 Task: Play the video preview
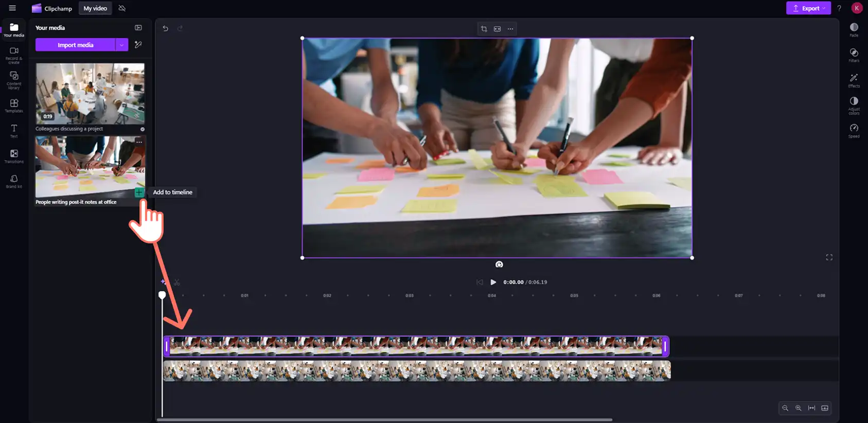[493, 282]
